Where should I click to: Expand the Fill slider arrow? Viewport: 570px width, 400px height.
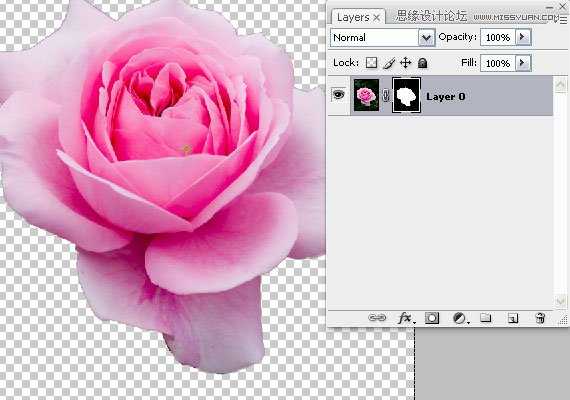523,63
